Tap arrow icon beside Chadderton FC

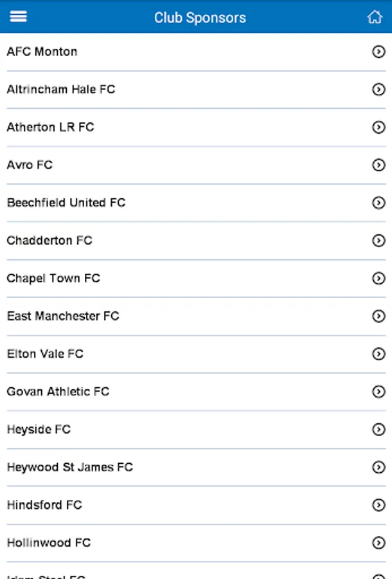[x=379, y=241]
